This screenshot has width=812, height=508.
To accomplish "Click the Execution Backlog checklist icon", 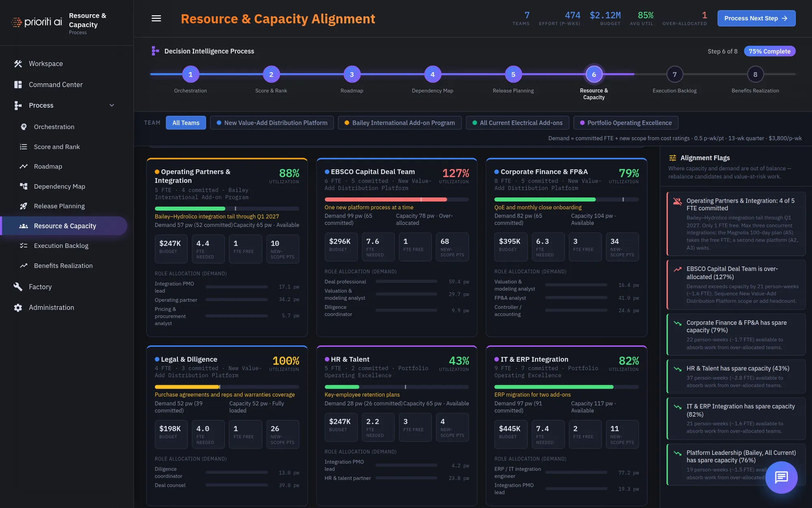I will [24, 245].
